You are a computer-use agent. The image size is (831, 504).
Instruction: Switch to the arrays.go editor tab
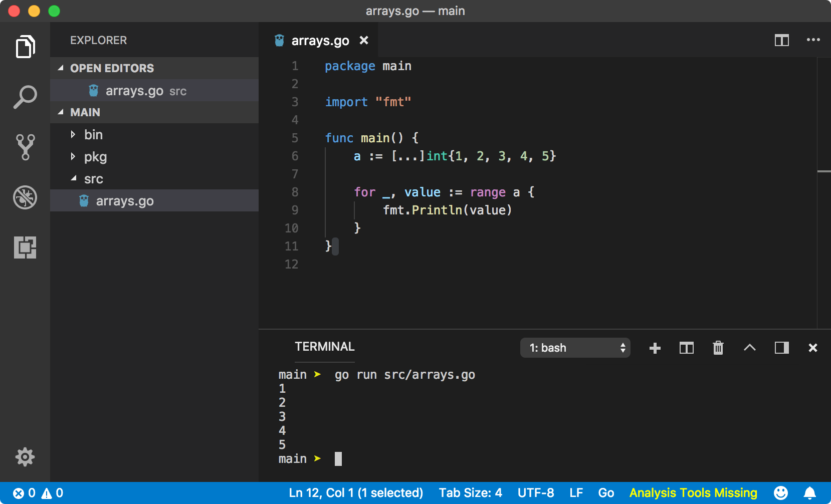coord(320,40)
